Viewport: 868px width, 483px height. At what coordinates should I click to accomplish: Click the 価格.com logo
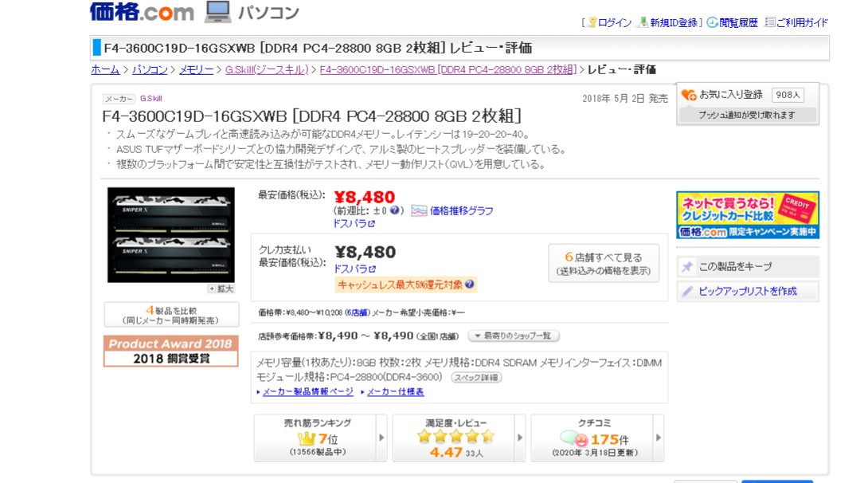142,12
